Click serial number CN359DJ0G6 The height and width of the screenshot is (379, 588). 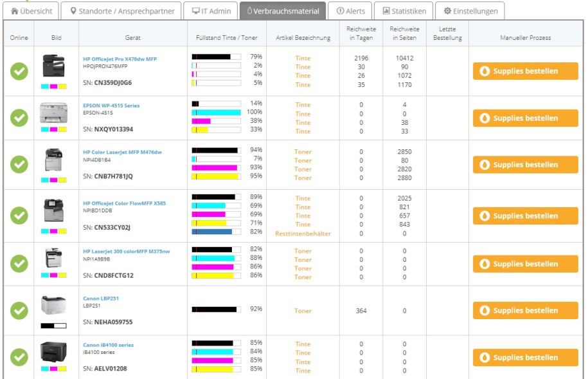(113, 82)
